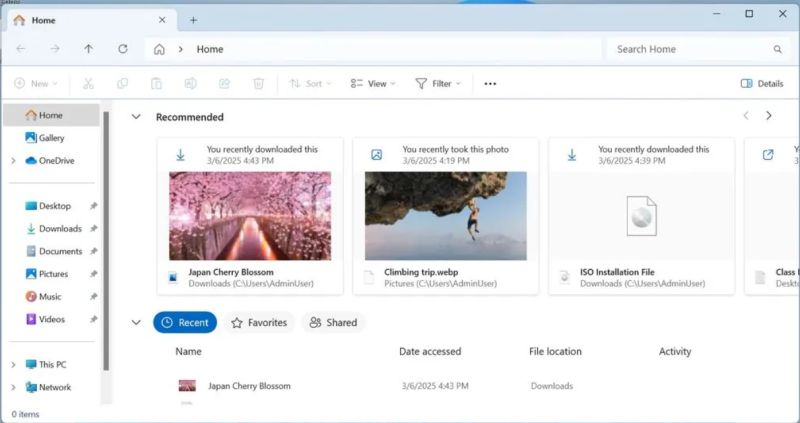Click the Refresh icon in navigation bar

tap(122, 49)
